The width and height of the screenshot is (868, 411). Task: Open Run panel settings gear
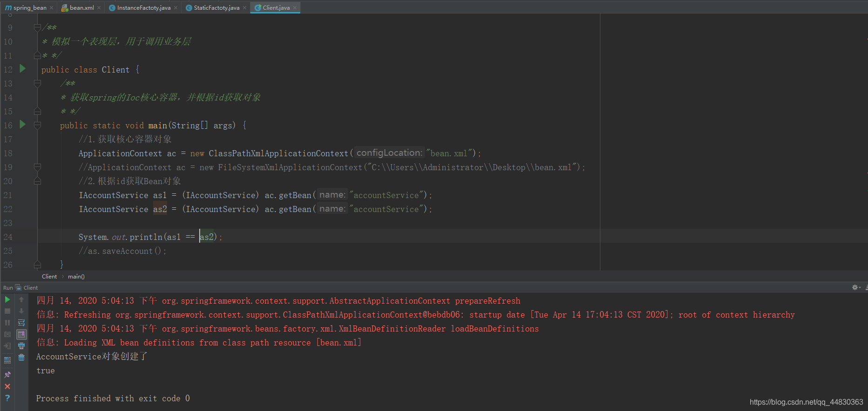tap(855, 287)
